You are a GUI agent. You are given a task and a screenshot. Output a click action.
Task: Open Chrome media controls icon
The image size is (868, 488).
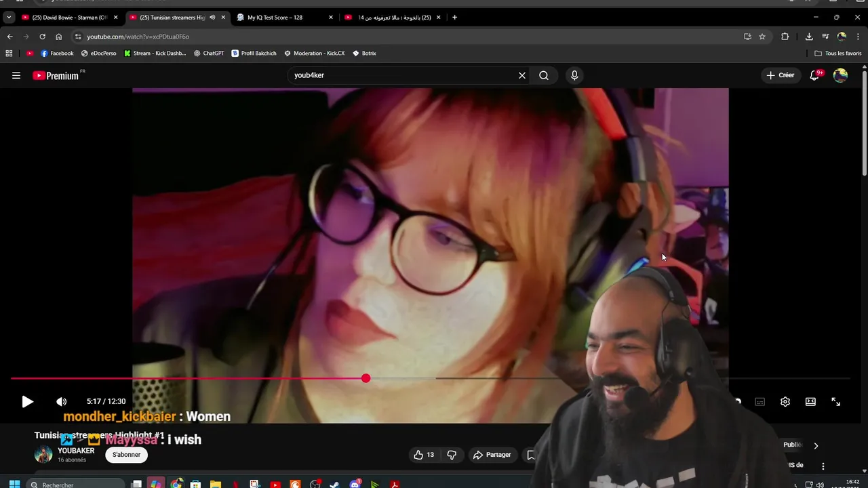(x=825, y=37)
